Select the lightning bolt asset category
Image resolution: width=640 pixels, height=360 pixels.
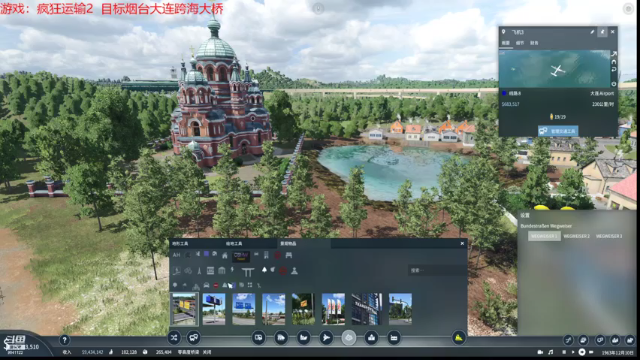coord(232,270)
